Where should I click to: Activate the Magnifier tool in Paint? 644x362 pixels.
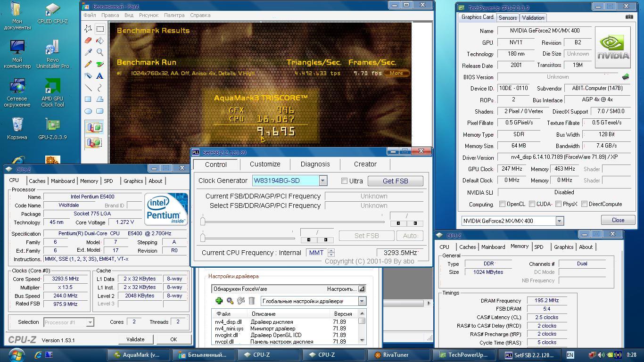[x=100, y=52]
